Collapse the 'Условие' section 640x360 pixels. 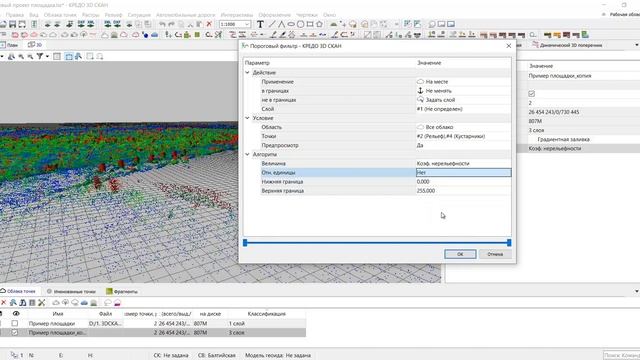click(247, 118)
